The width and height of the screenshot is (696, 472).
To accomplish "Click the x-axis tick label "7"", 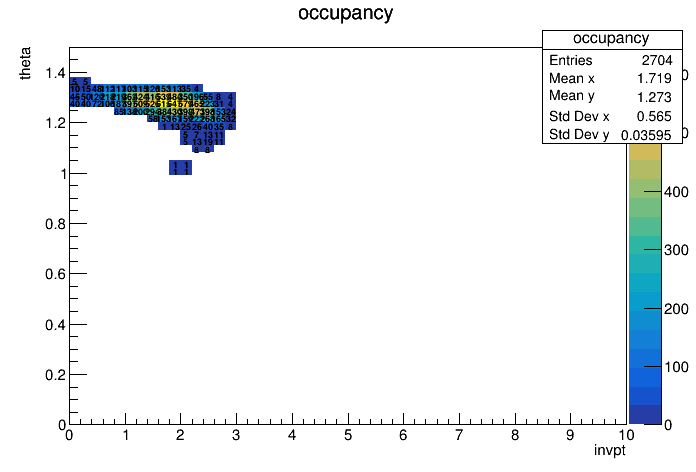I will point(459,435).
